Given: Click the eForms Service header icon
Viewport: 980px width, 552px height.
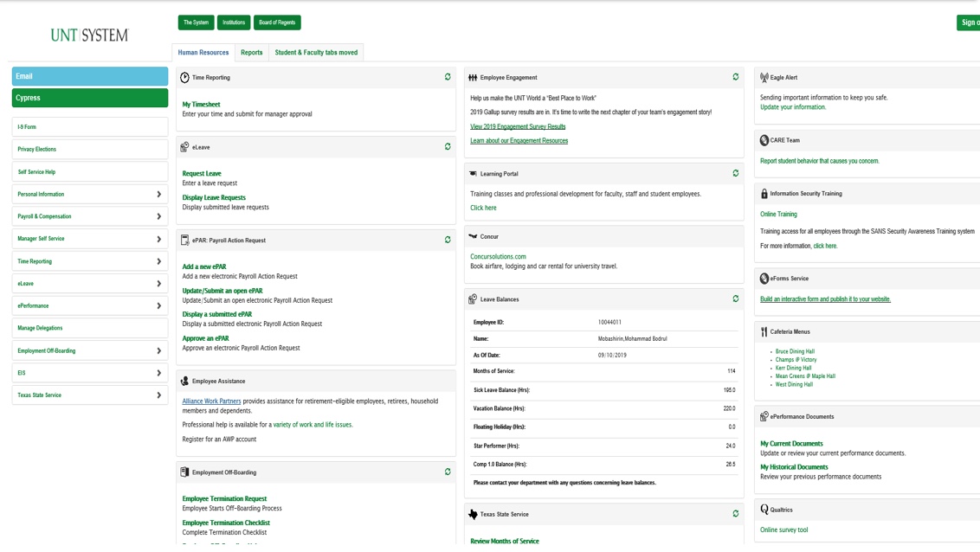Looking at the screenshot, I should (764, 279).
